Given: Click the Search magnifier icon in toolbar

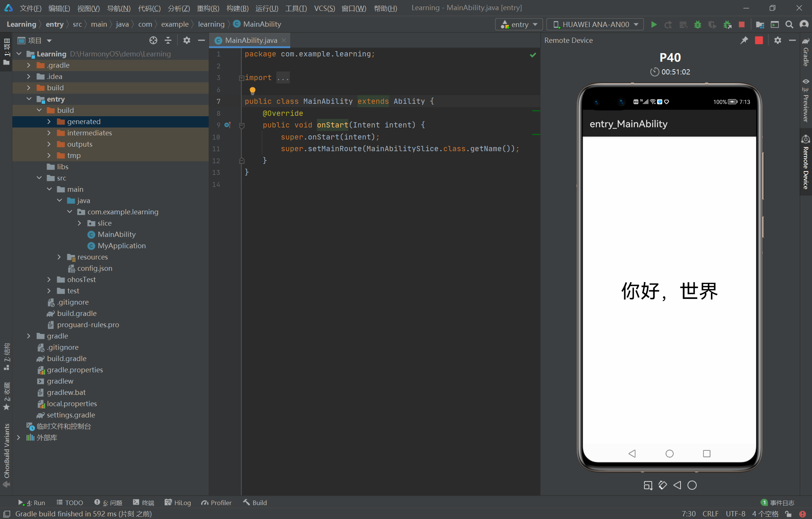Looking at the screenshot, I should pyautogui.click(x=789, y=24).
